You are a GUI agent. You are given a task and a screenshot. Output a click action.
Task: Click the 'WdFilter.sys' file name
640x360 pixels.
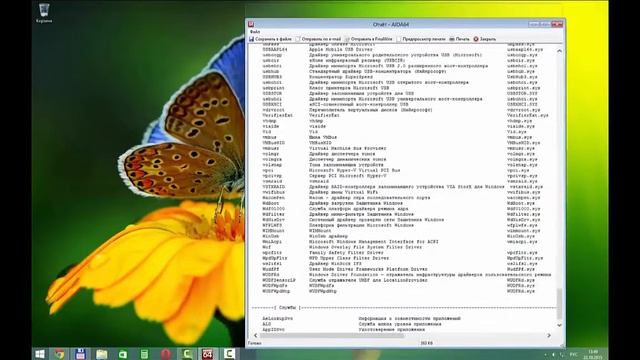tap(524, 214)
